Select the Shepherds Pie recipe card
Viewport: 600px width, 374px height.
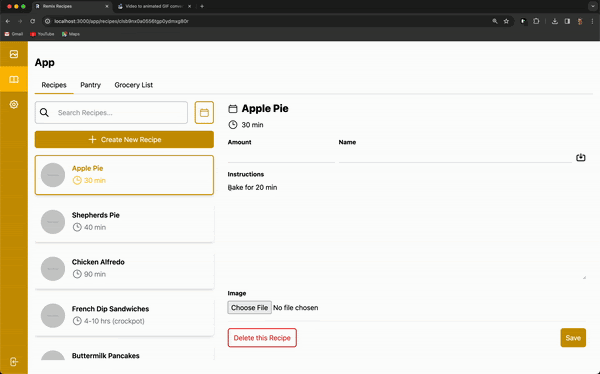[124, 222]
